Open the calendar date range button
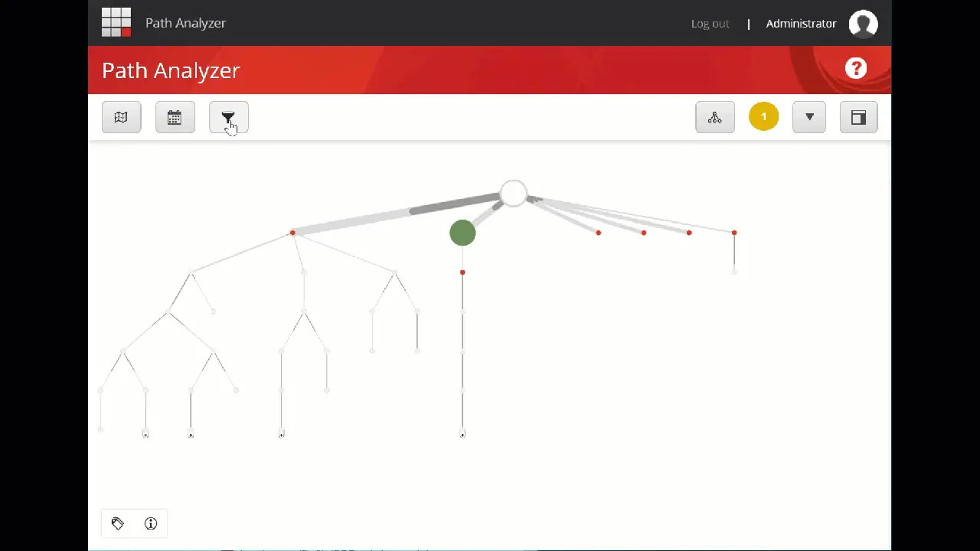Screen dimensions: 980x551 pyautogui.click(x=175, y=117)
